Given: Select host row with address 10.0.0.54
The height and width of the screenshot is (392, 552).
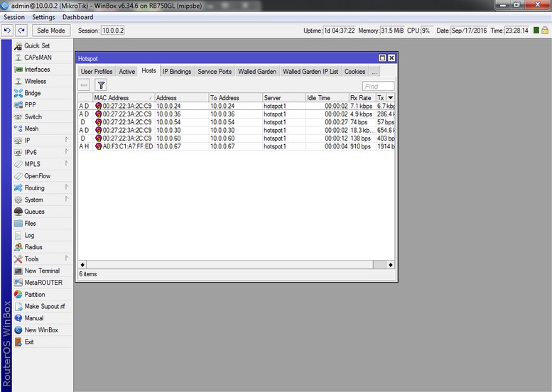Looking at the screenshot, I should coord(237,122).
